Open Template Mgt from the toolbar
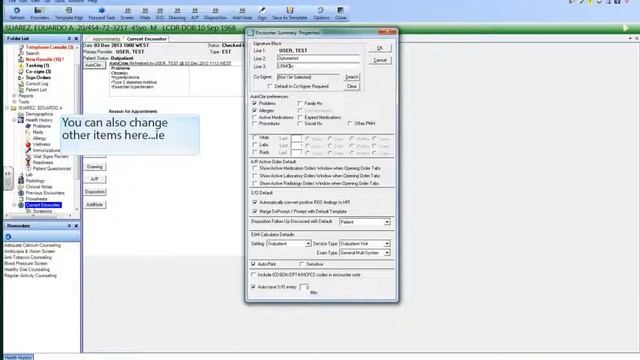The image size is (640, 360). 69,13
